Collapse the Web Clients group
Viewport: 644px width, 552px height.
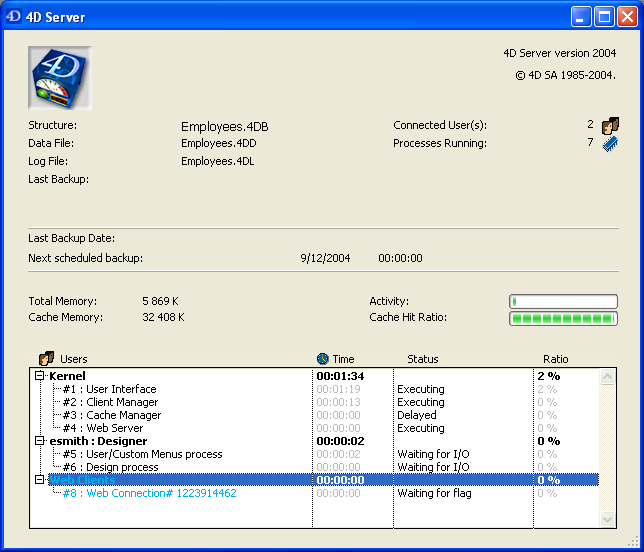point(40,480)
